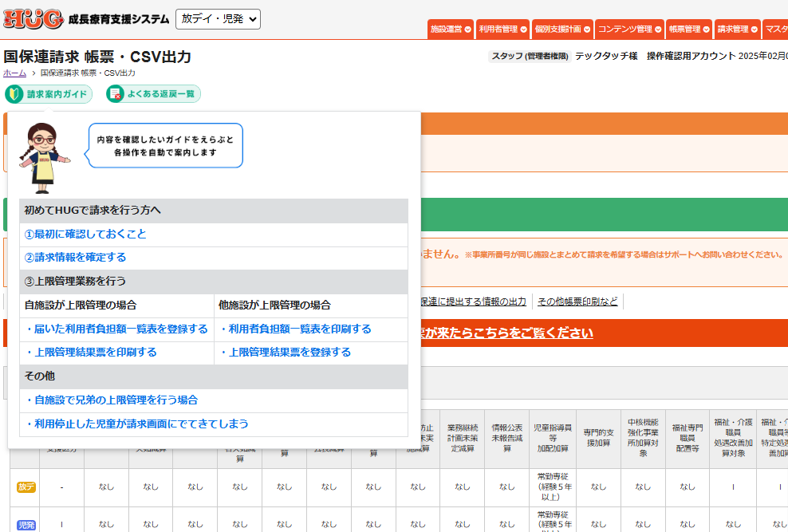Go to ホーム via the breadcrumb link
Screen dimensions: 788x532
(x=14, y=73)
